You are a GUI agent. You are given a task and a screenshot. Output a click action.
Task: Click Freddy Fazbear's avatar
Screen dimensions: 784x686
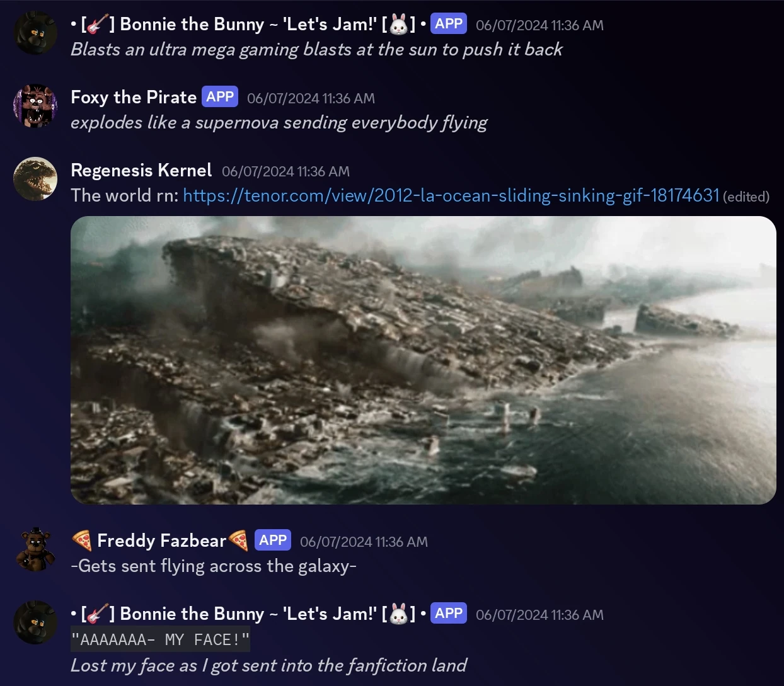click(x=35, y=549)
